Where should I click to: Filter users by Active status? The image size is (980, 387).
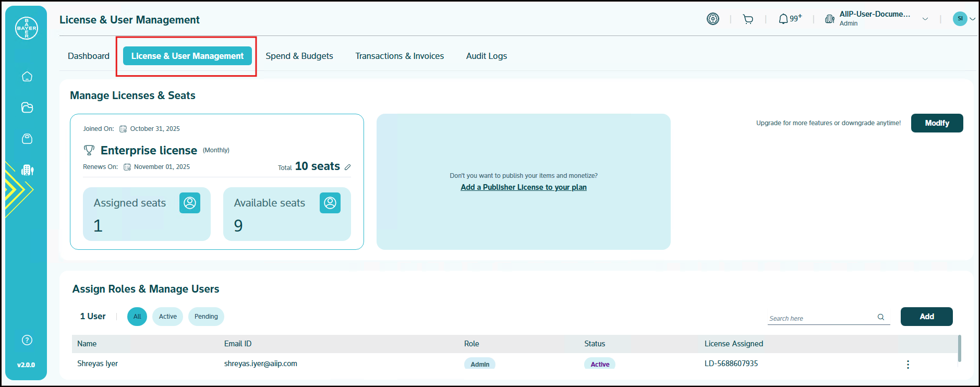click(167, 317)
